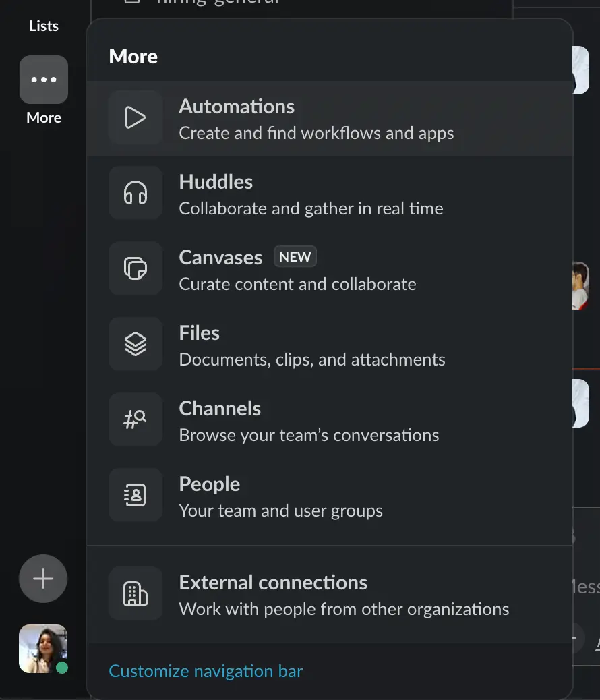The image size is (600, 700).
Task: Click the Files stacked layers icon
Action: 136,344
